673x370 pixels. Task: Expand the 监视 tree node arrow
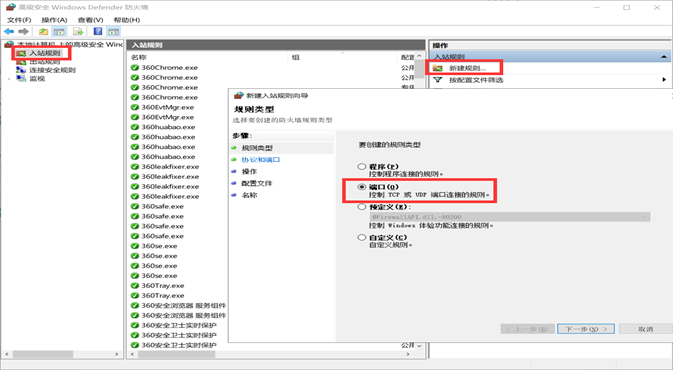tap(9, 79)
